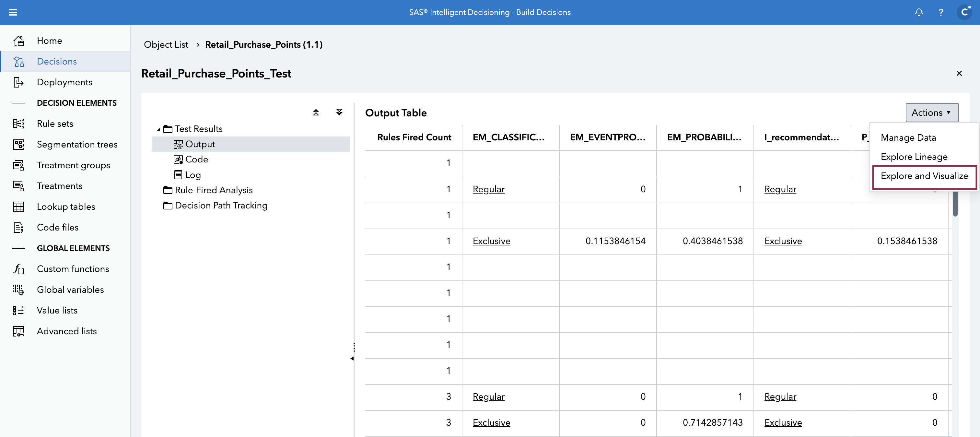The image size is (980, 437).
Task: Open the Actions dropdown
Action: pos(932,112)
